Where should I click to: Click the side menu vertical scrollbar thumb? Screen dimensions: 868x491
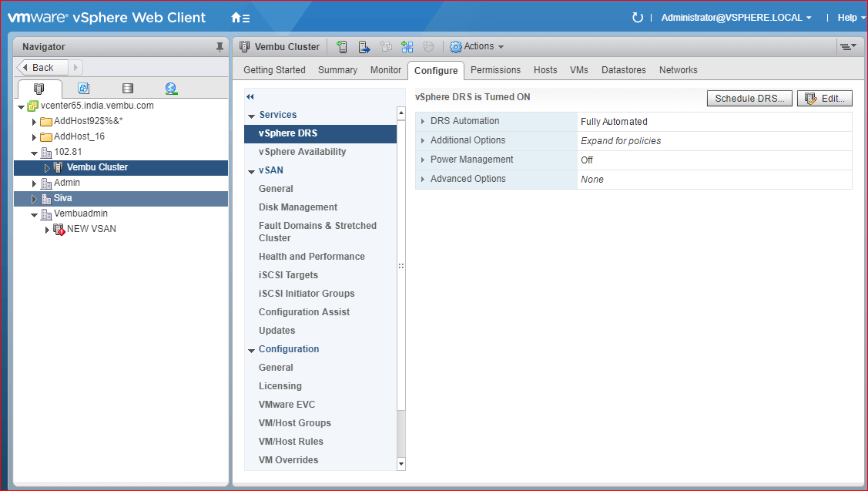coord(401,265)
